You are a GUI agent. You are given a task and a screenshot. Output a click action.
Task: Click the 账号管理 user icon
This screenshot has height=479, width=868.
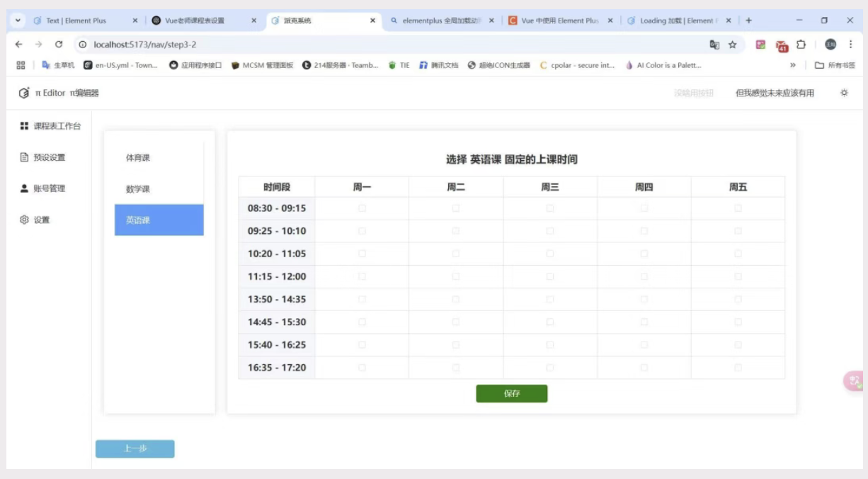click(x=24, y=188)
